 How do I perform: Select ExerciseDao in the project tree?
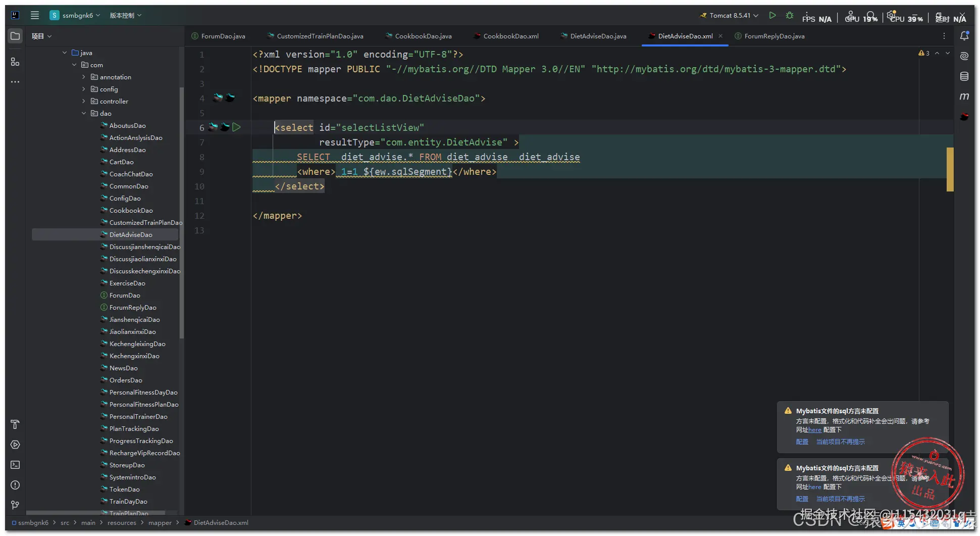click(x=127, y=283)
